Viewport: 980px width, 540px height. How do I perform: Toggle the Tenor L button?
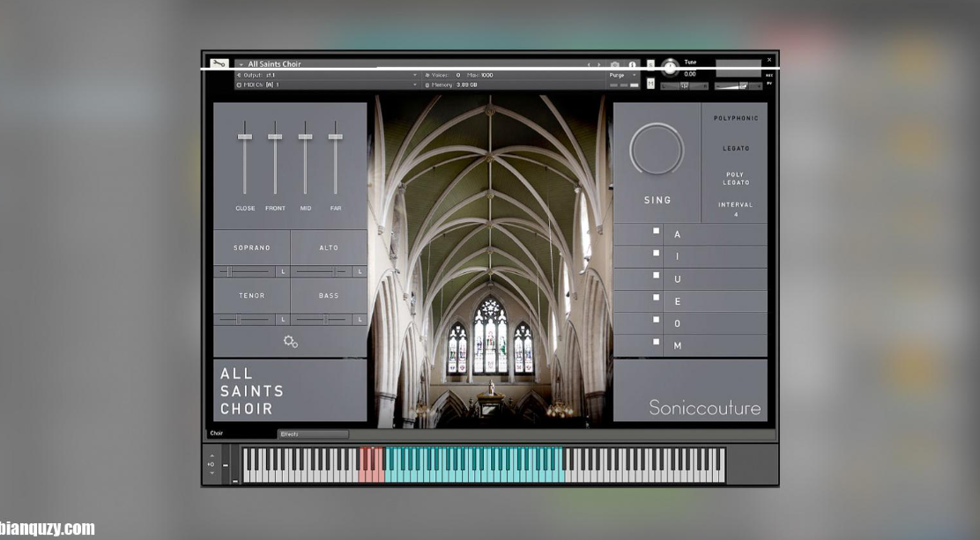283,320
